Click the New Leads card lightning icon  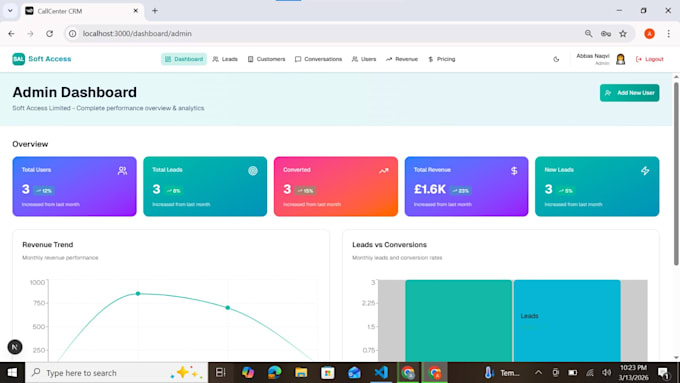pos(645,170)
